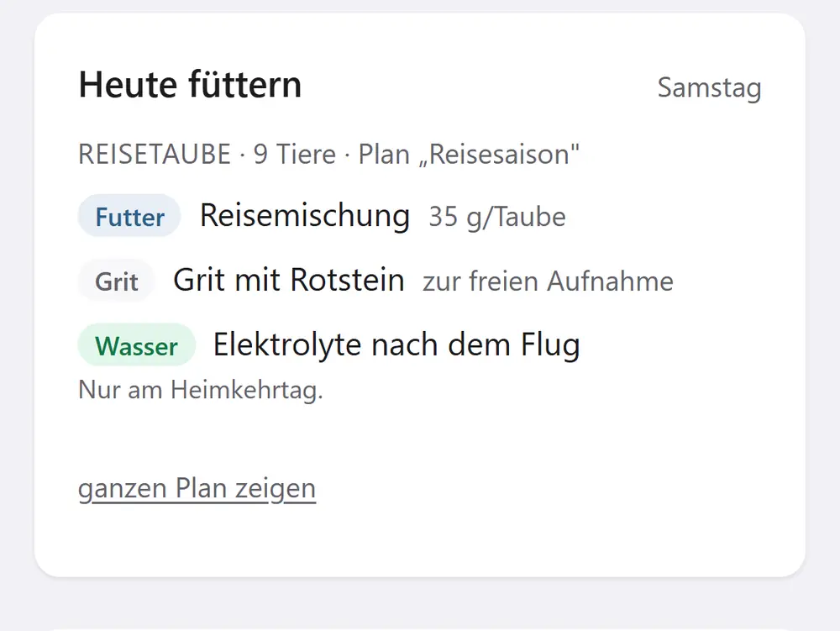Click the "9 Tiere" count text
This screenshot has width=840, height=631.
[295, 155]
